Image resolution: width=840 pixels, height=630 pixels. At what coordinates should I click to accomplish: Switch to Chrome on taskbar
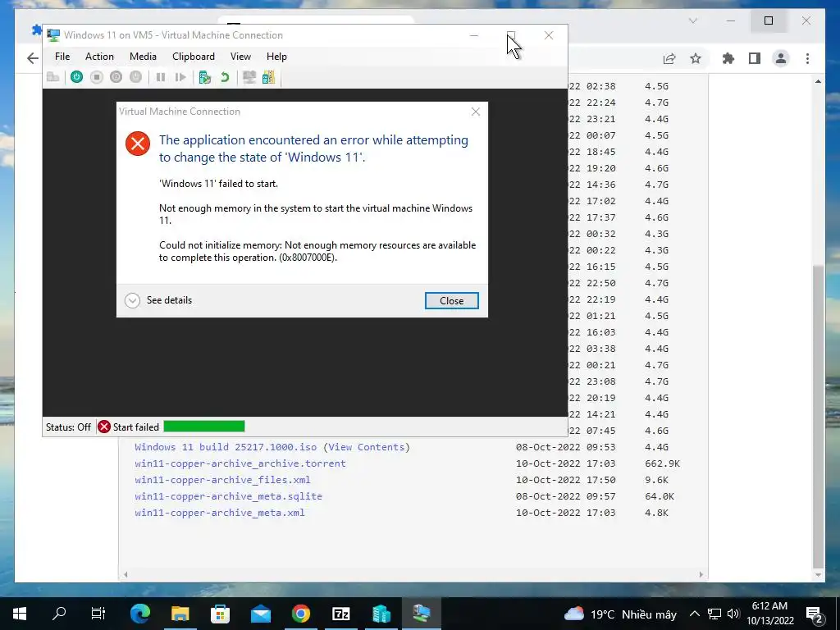point(301,614)
